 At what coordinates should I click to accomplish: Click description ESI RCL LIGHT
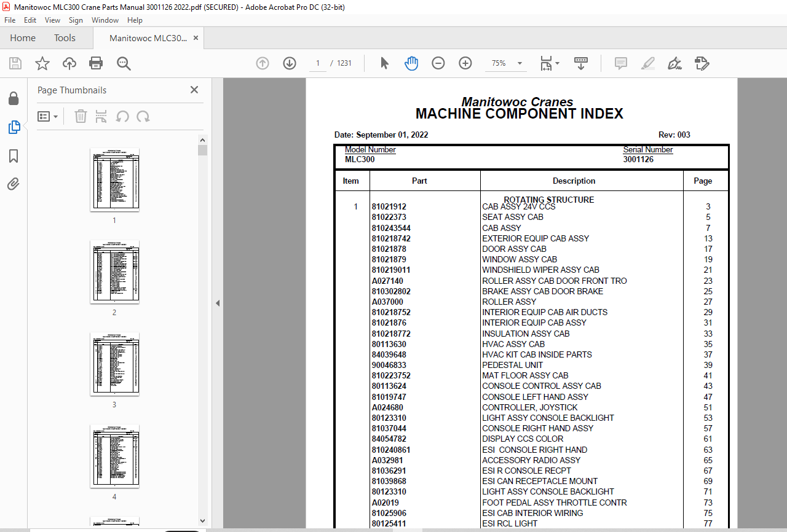[x=510, y=523]
